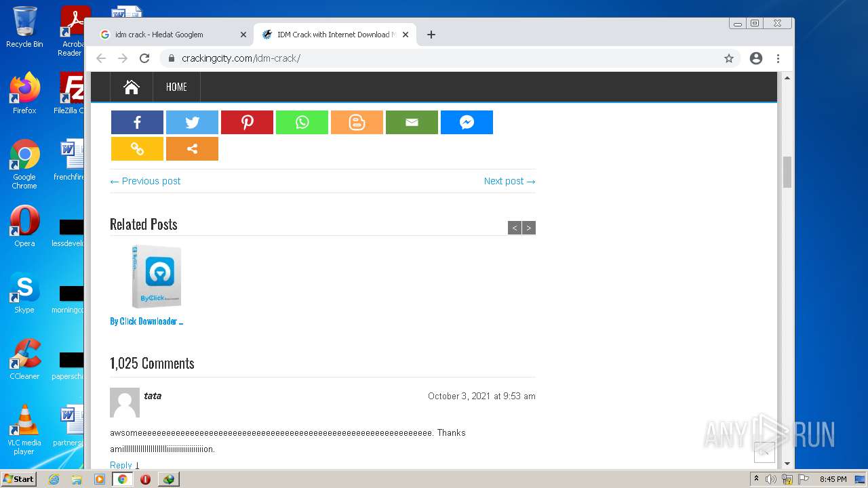Open more share options on the orange button
The image size is (868, 488).
coord(192,148)
